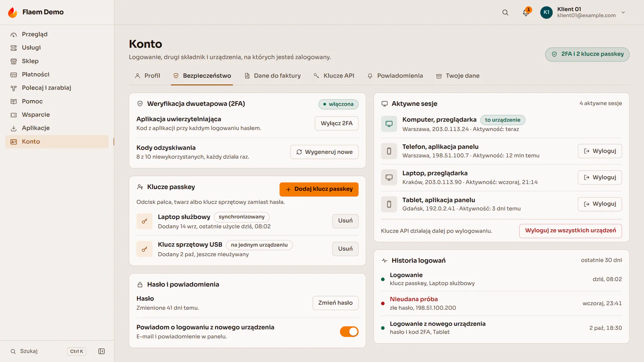Screen dimensions: 644x362
Task: Click the padlock icon beside Hasło i powiadomienia
Action: [140, 285]
